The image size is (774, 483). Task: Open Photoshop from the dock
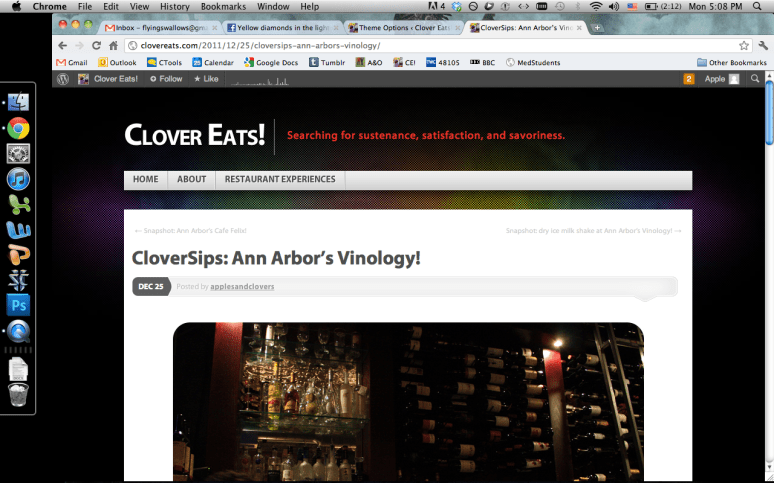[x=18, y=304]
